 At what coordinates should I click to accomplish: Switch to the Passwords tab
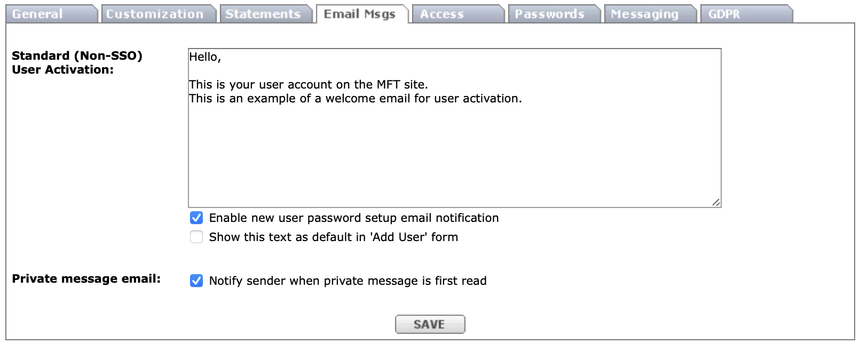[x=549, y=14]
